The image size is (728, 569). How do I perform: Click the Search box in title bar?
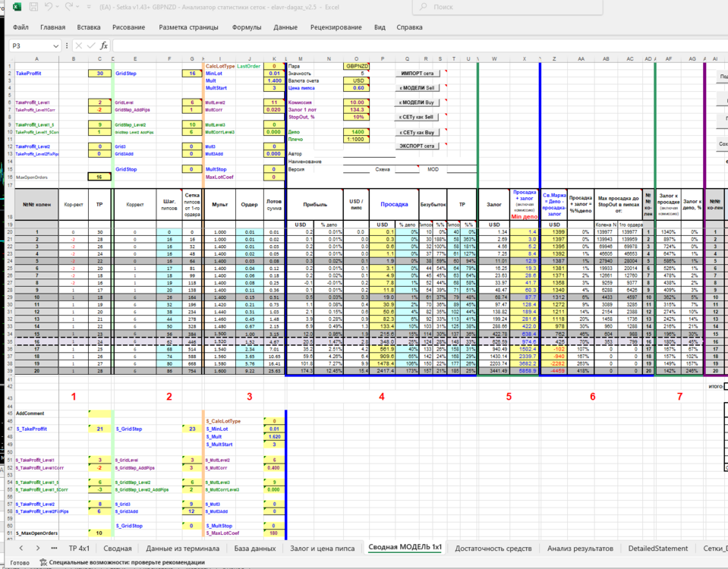pyautogui.click(x=507, y=7)
